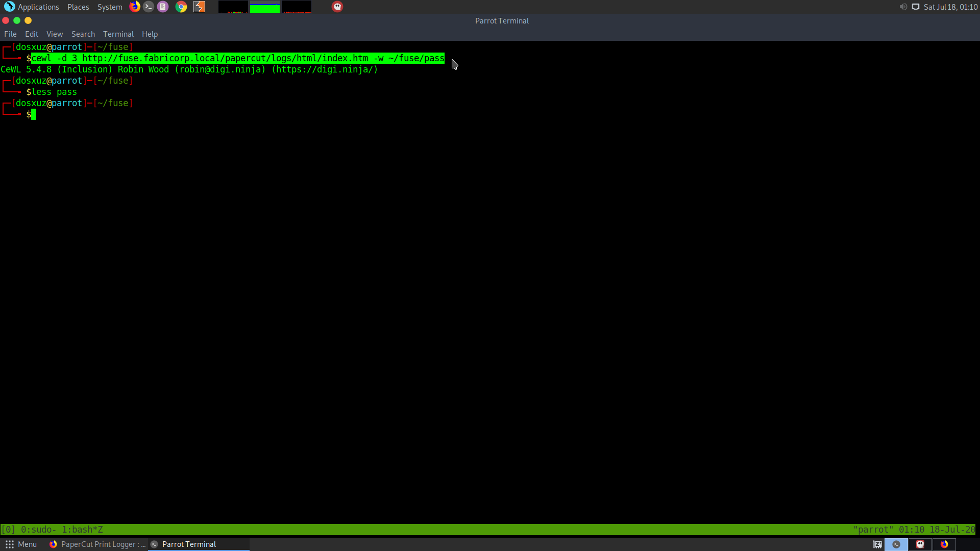Open the terminal launcher in top panel

[149, 7]
